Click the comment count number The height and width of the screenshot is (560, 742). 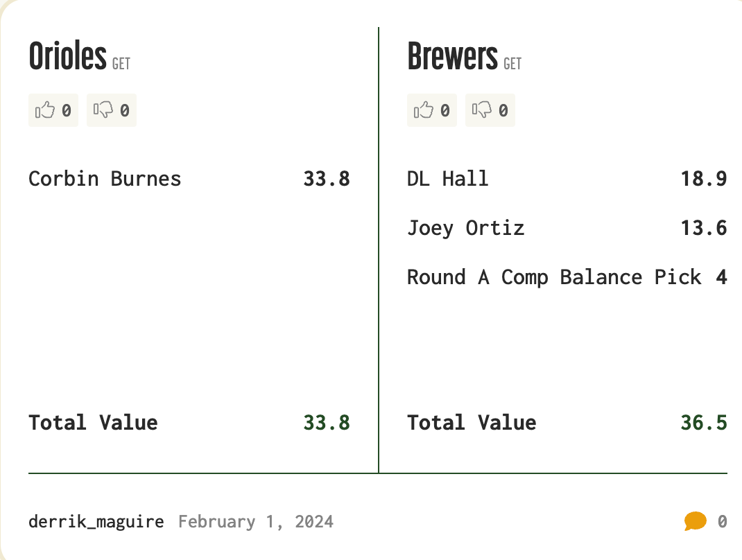tap(722, 521)
